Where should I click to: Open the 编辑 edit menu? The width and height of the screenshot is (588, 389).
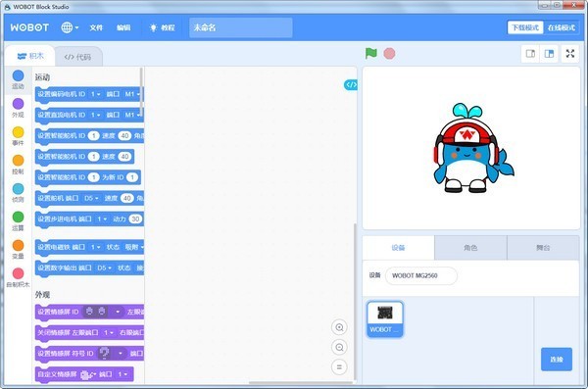pos(123,27)
